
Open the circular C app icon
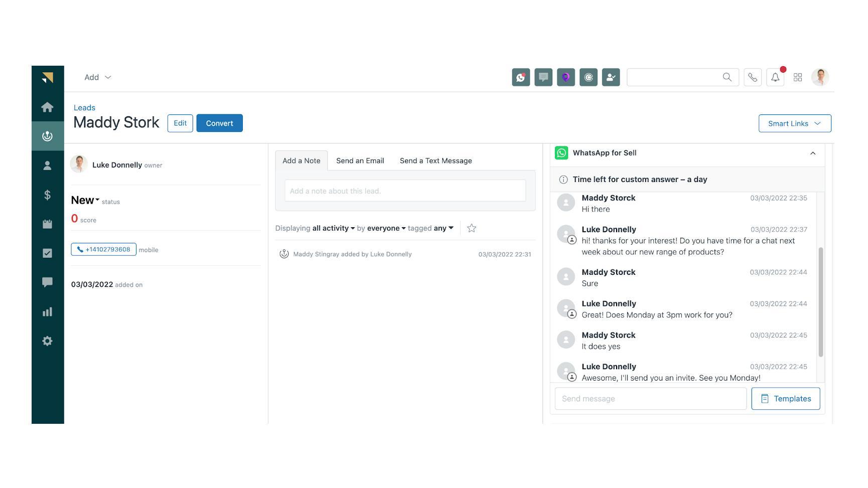pos(589,77)
